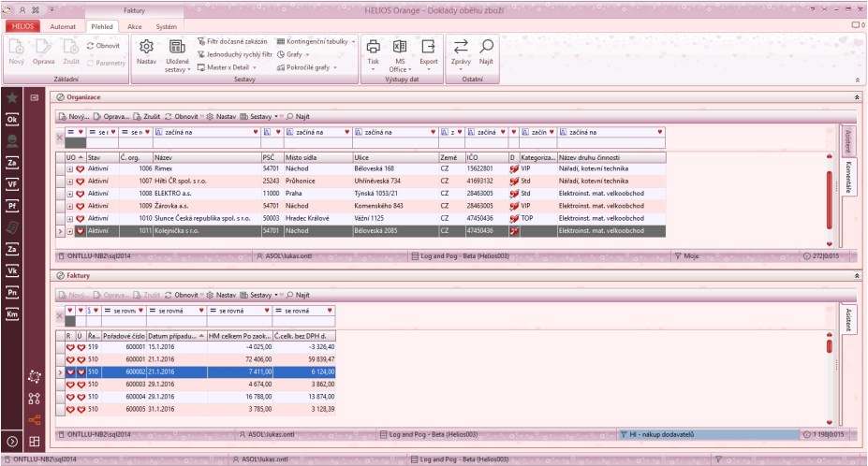Screen dimensions: 868x466
Task: Toggle Ú column checkbox for 15.1.2016 invoice
Action: 81,347
